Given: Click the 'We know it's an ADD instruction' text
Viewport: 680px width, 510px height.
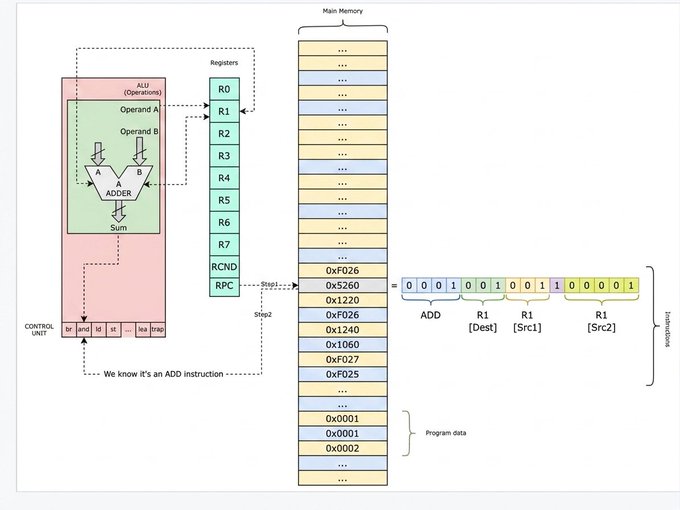Looking at the screenshot, I should point(163,374).
